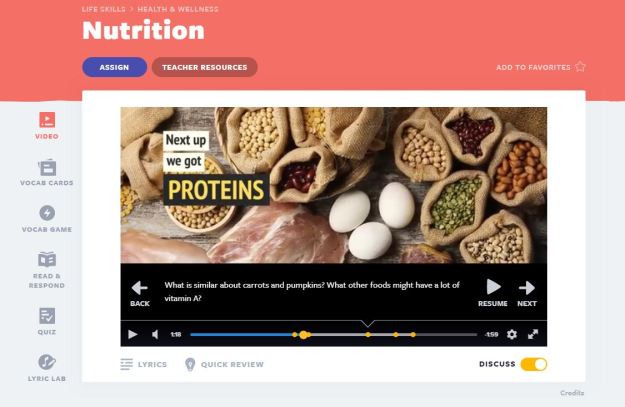Image resolution: width=625 pixels, height=407 pixels.
Task: Open the Quiz icon
Action: click(47, 316)
